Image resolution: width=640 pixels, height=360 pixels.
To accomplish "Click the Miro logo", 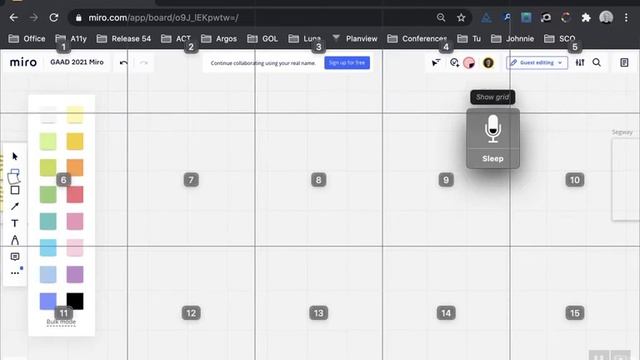I will [x=23, y=62].
